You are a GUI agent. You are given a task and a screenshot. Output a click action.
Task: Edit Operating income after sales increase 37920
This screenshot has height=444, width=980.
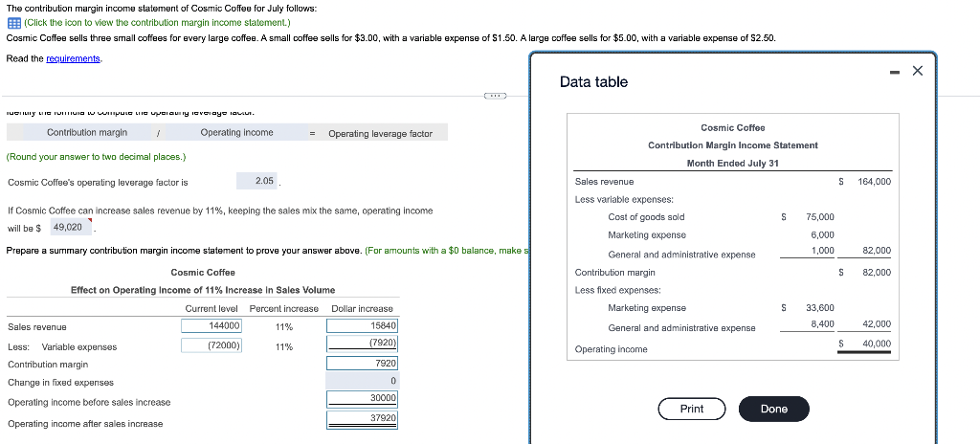coord(362,418)
